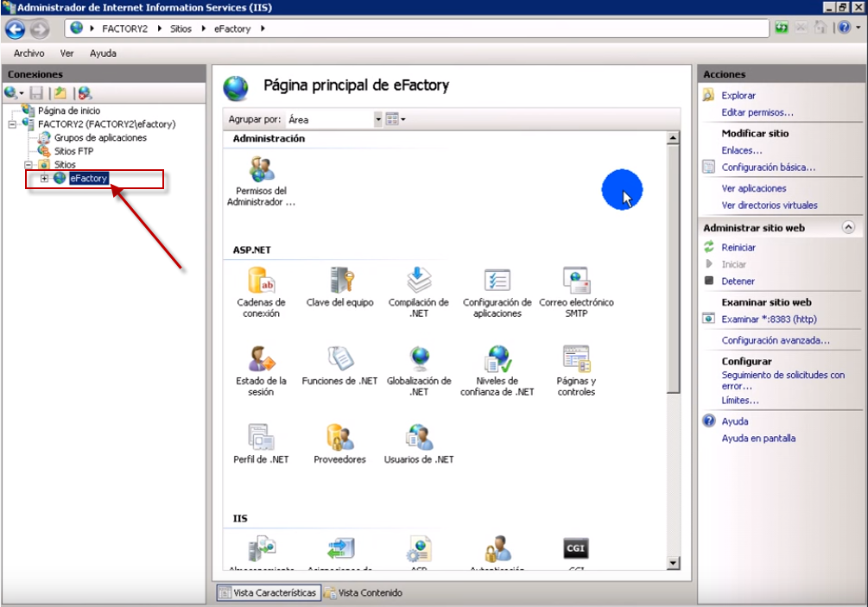Open Estado de la sesión icon

coord(261,359)
